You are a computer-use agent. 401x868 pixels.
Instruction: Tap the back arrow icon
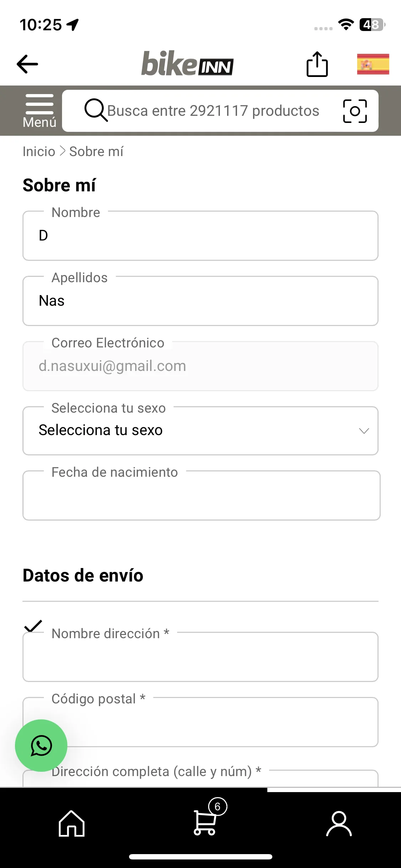pos(27,64)
